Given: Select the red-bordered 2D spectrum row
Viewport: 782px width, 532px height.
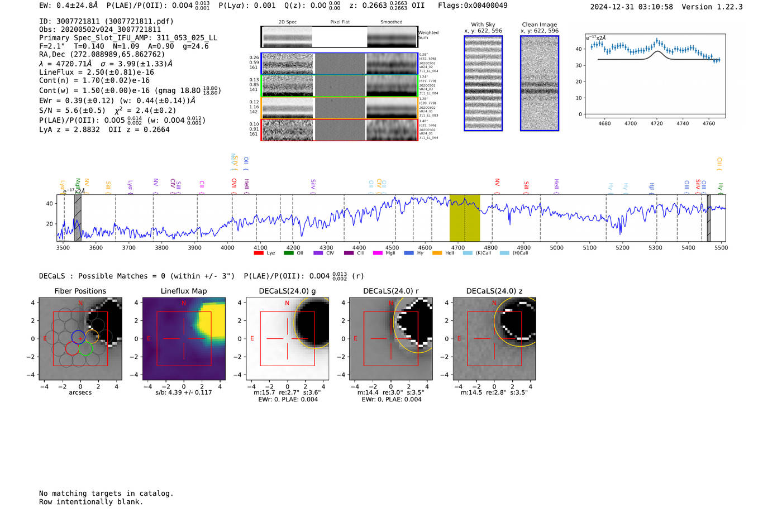Looking at the screenshot, I should 340,130.
